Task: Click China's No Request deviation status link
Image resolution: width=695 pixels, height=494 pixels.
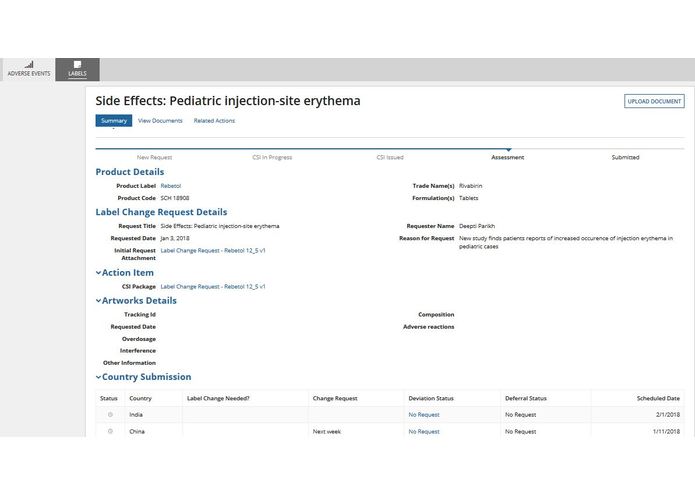Action: 424,431
